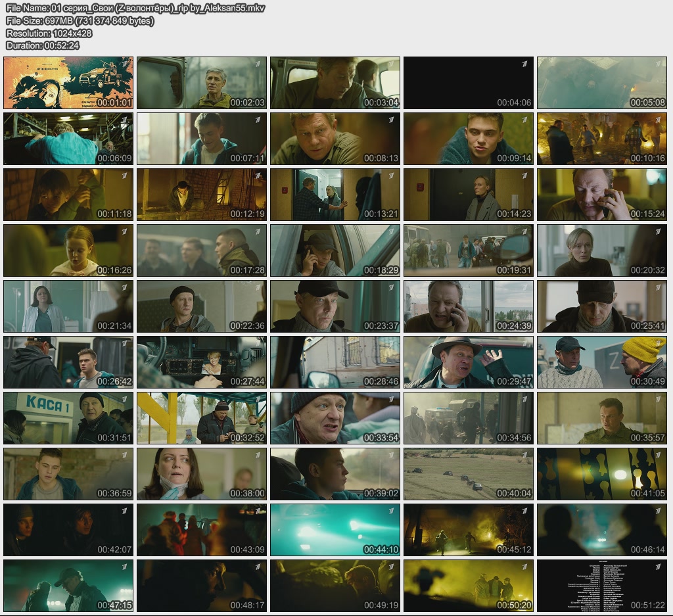The height and width of the screenshot is (616, 673).
Task: Open the thumbnail at 00:15:24 with man on phone
Action: tap(602, 195)
